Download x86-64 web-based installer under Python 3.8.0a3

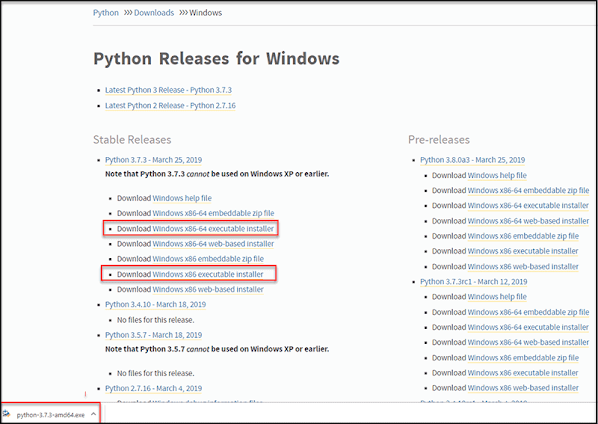click(528, 221)
